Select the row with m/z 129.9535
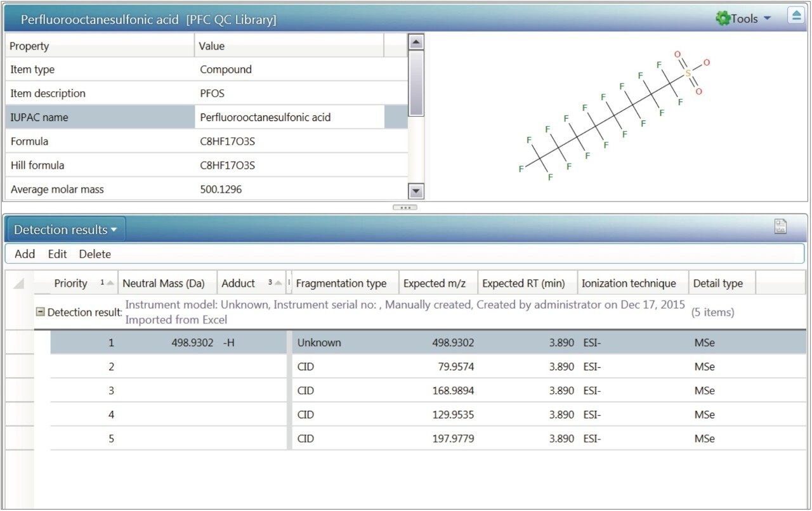812x511 pixels. click(428, 415)
